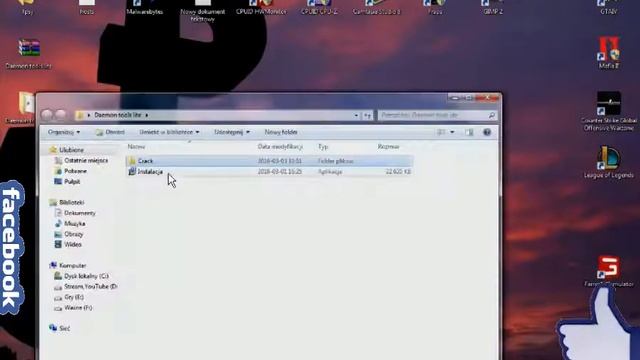This screenshot has height=360, width=640.
Task: Sort by the Rozmiar column header
Action: pyautogui.click(x=388, y=147)
